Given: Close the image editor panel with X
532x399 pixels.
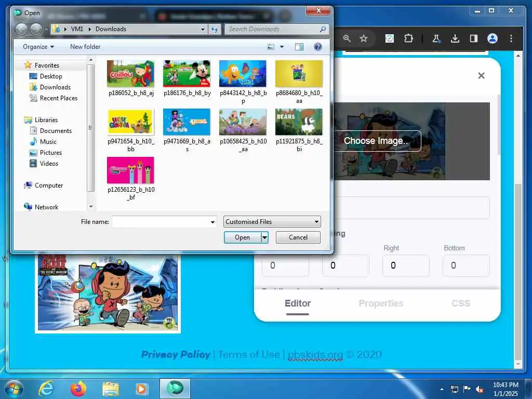Looking at the screenshot, I should click(481, 76).
